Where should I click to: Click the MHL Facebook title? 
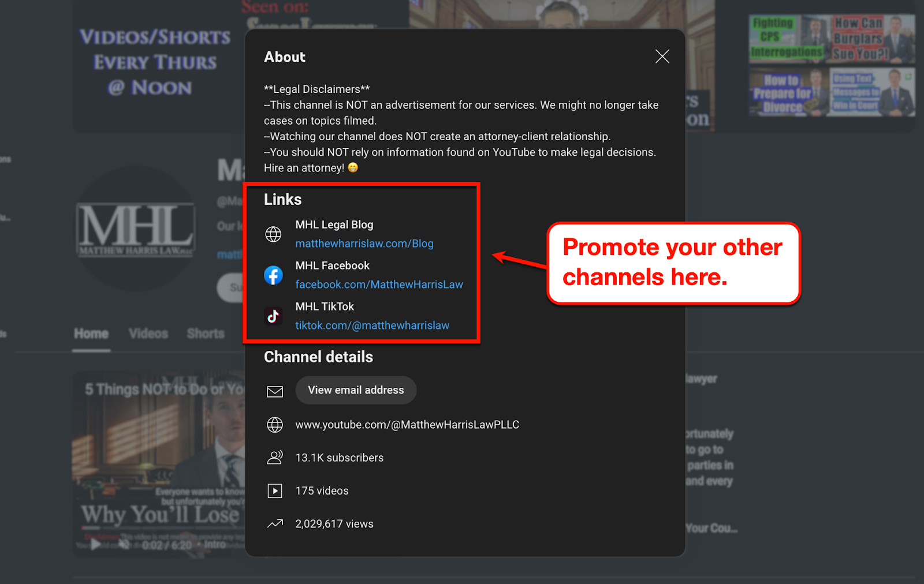[332, 265]
